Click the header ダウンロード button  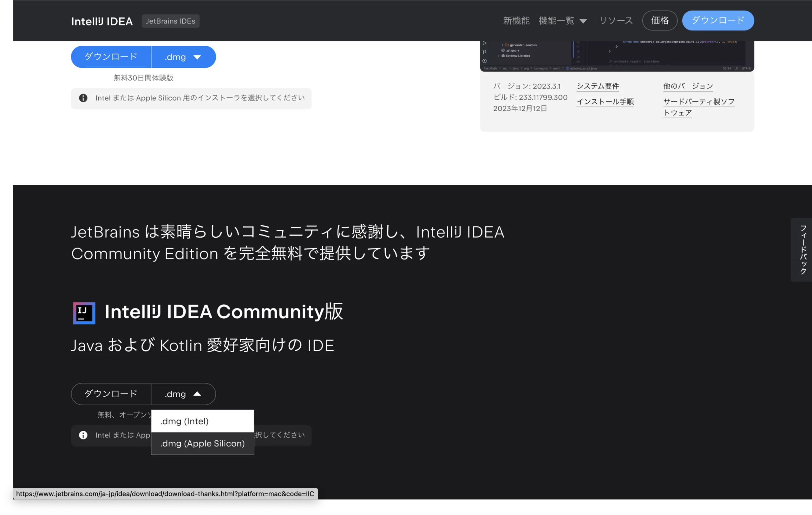[718, 21]
